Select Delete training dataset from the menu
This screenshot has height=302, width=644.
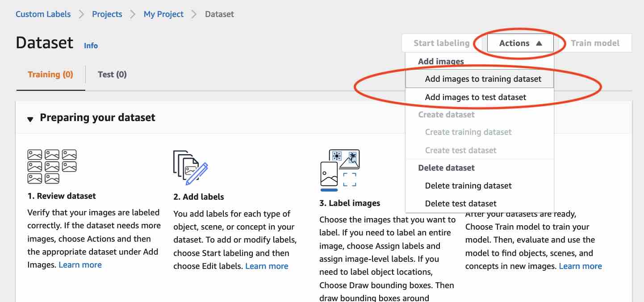(x=468, y=185)
